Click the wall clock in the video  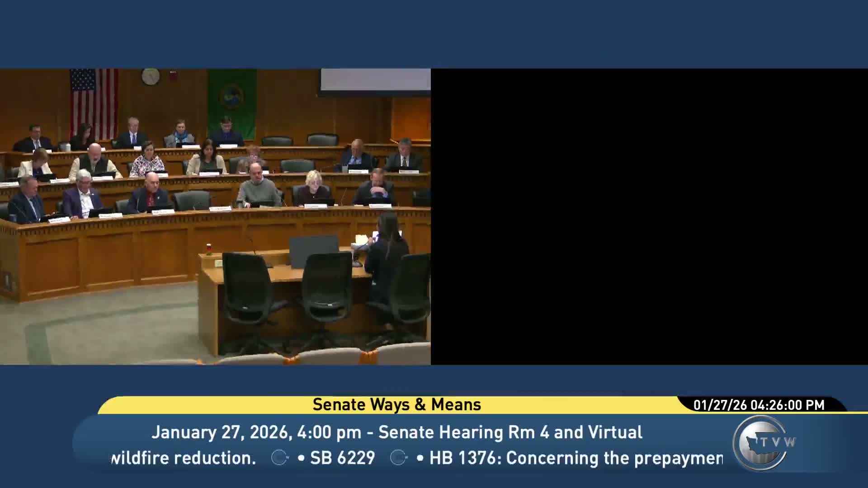(x=151, y=76)
